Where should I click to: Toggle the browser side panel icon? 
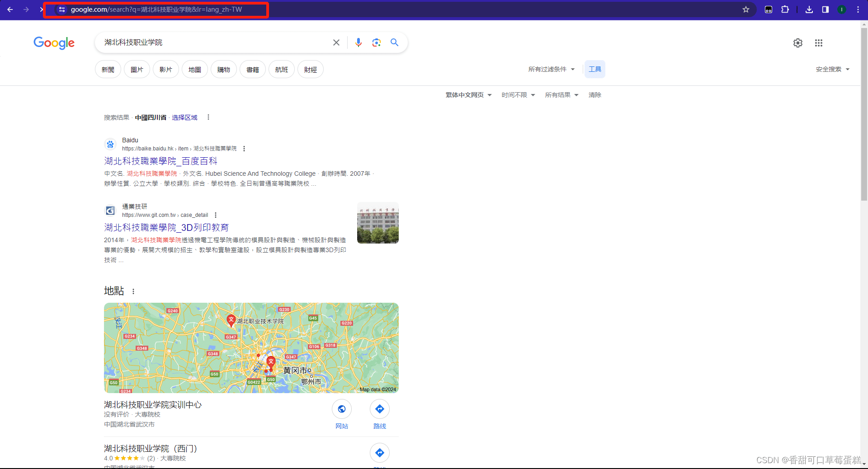826,9
